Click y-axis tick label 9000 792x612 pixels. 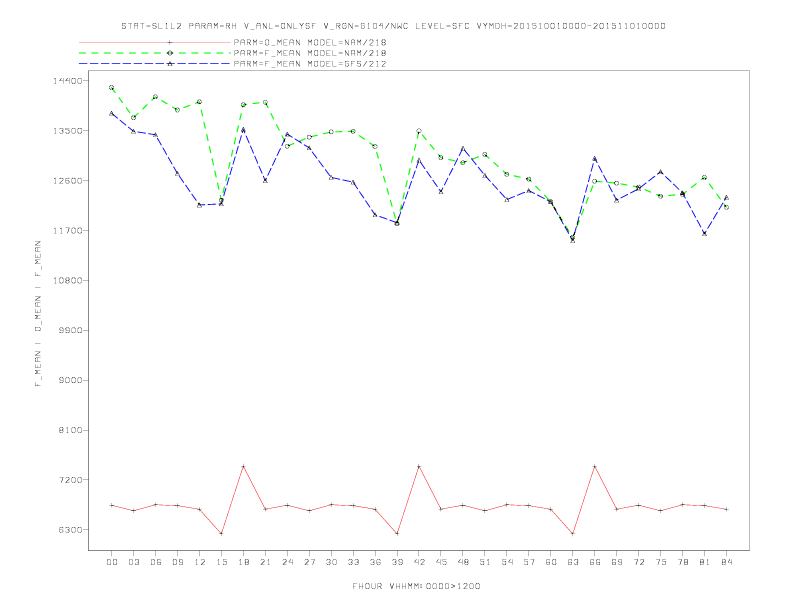(x=70, y=380)
